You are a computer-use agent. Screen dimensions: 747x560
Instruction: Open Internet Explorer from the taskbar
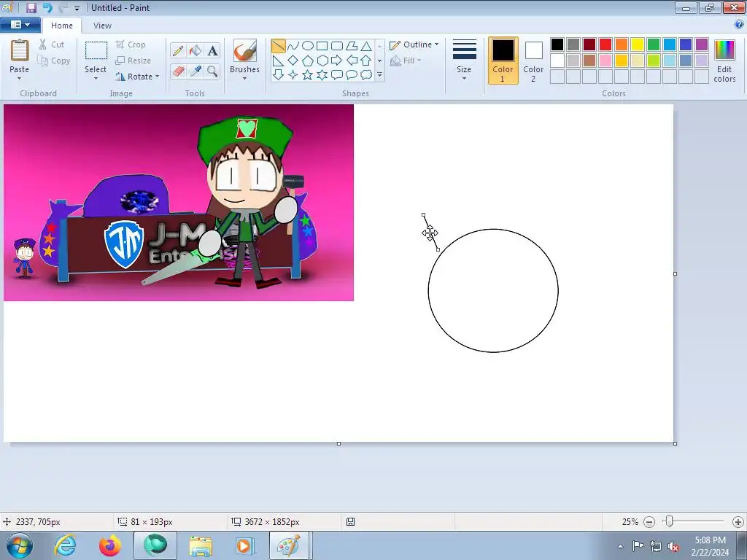65,545
